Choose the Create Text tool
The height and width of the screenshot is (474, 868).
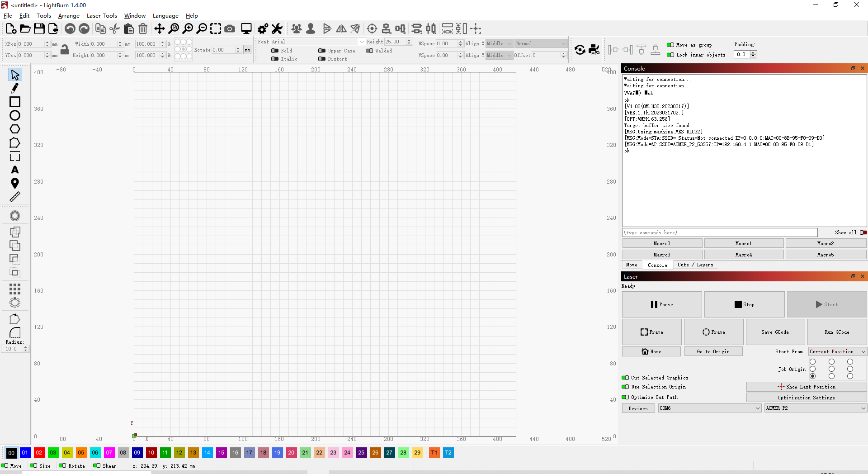point(15,170)
